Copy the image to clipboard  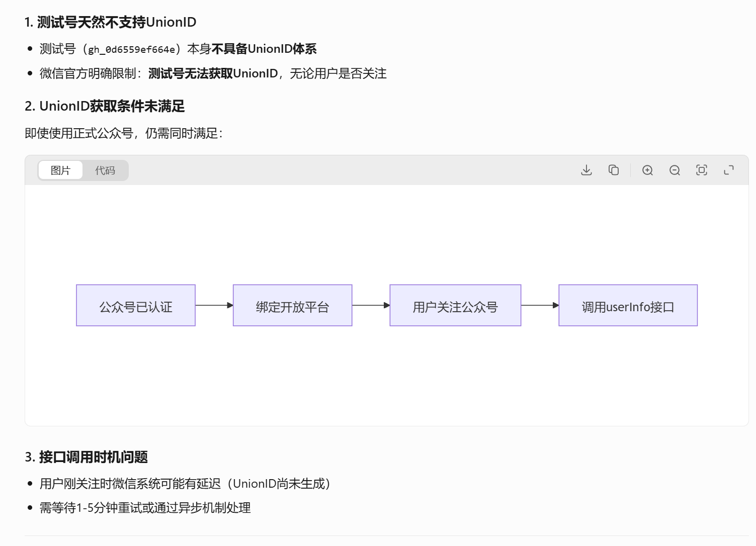[613, 170]
